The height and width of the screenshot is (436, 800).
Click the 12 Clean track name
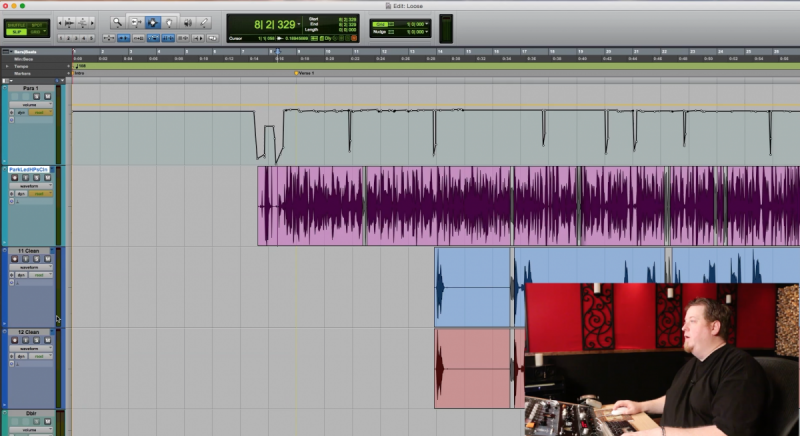(29, 332)
